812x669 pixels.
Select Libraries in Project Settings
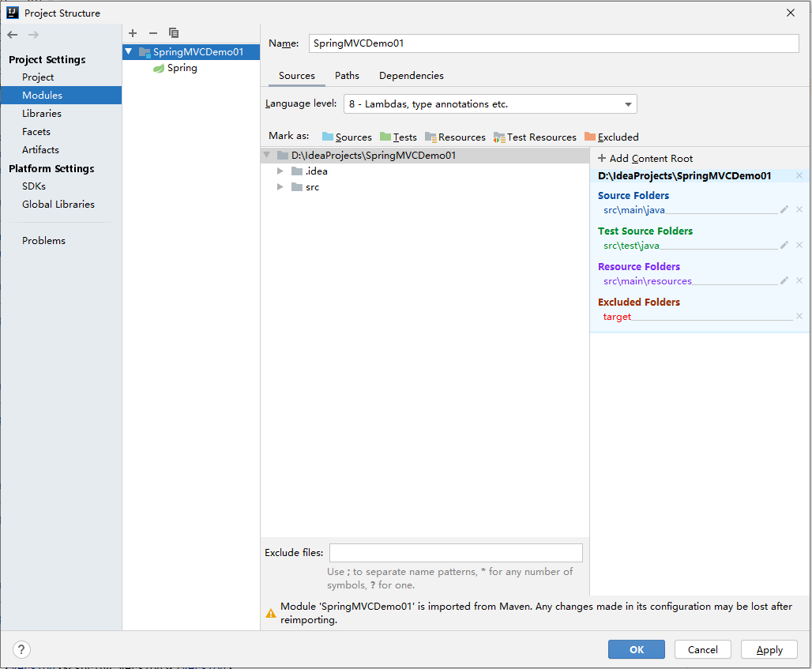click(x=42, y=114)
